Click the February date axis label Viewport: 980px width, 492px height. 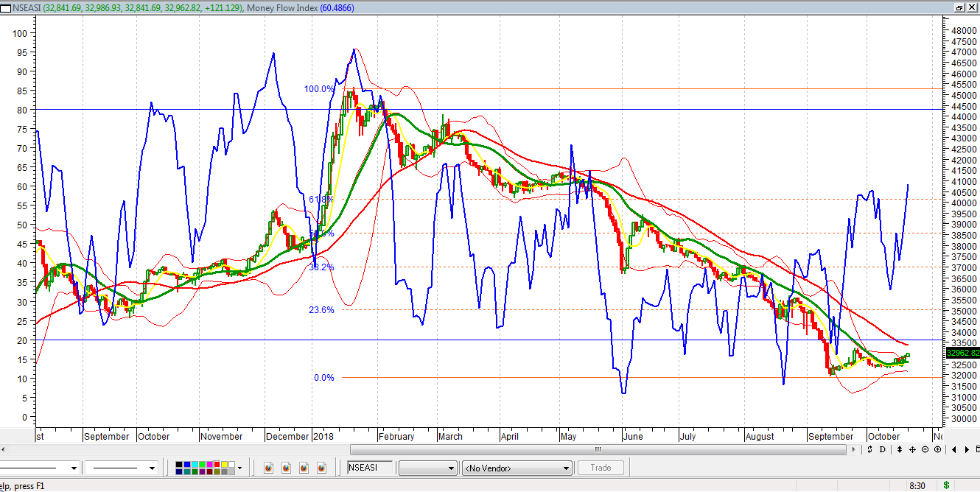click(397, 436)
